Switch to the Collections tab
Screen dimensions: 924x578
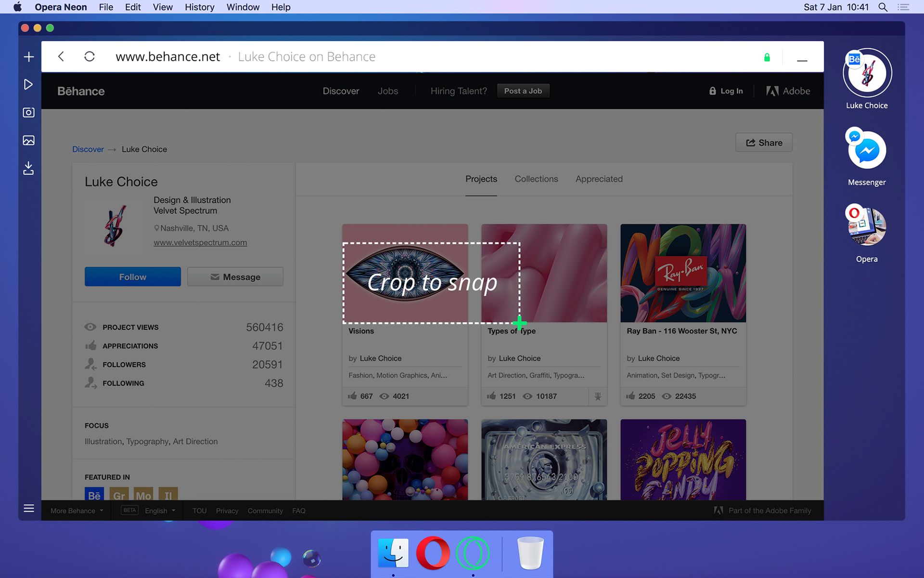(x=536, y=179)
